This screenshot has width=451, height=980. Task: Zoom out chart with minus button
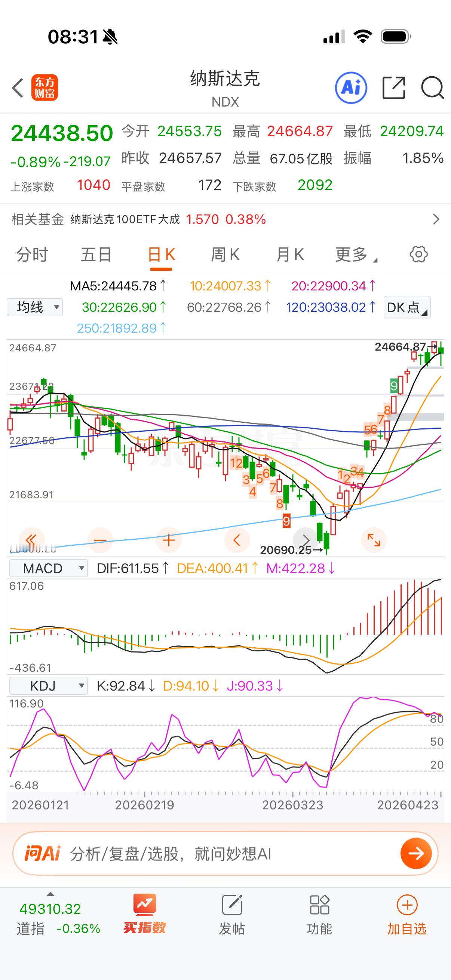(100, 540)
